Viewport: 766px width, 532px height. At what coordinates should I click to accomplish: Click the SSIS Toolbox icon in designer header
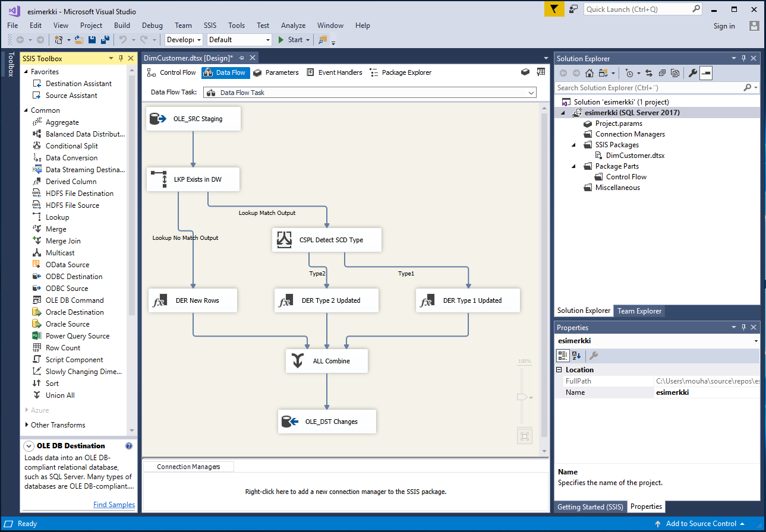[x=525, y=72]
